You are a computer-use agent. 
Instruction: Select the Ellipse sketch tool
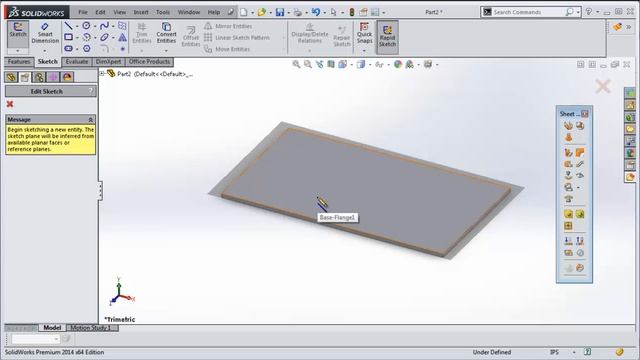[x=104, y=37]
